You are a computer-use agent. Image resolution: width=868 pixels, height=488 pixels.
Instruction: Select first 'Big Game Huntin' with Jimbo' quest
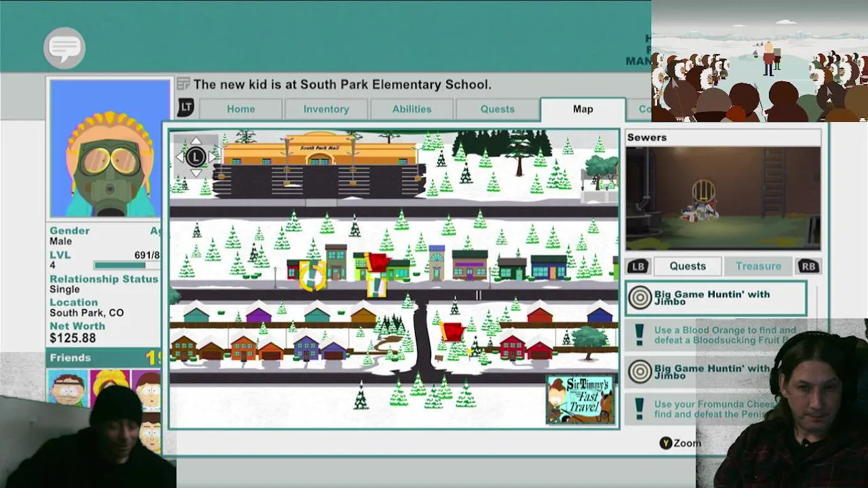[x=716, y=298]
